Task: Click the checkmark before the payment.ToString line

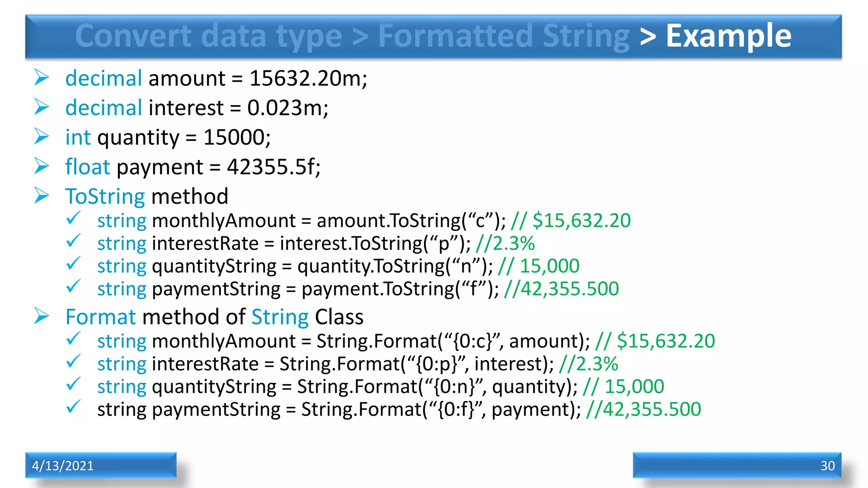Action: (73, 286)
